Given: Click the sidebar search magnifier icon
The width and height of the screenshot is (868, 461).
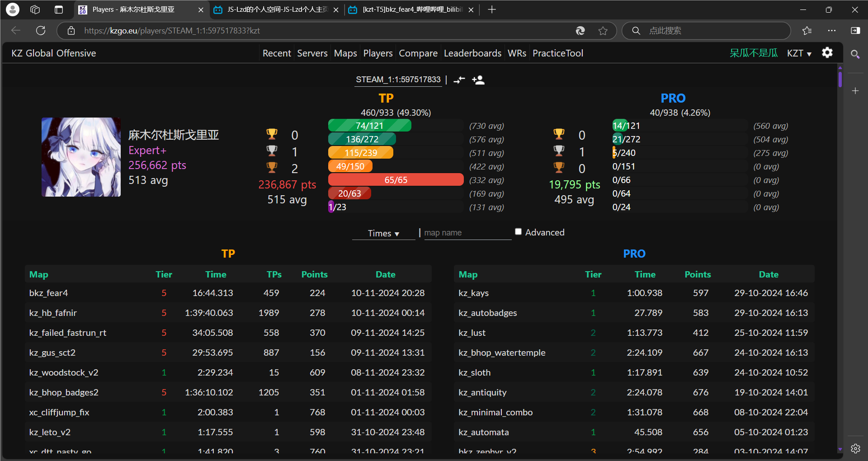Looking at the screenshot, I should click(x=855, y=54).
